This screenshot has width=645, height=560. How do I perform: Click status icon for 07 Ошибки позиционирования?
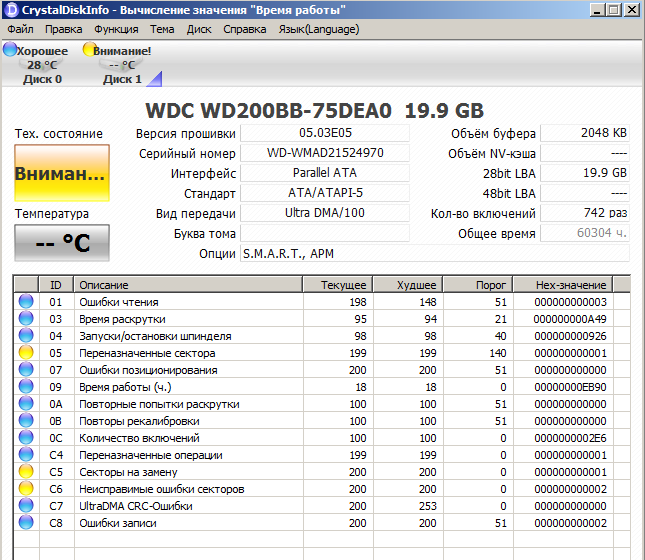point(26,369)
